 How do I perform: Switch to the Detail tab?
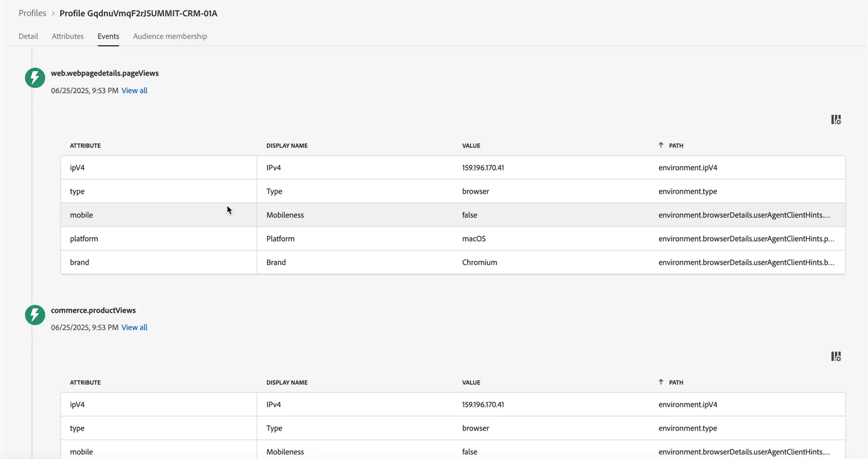tap(28, 36)
